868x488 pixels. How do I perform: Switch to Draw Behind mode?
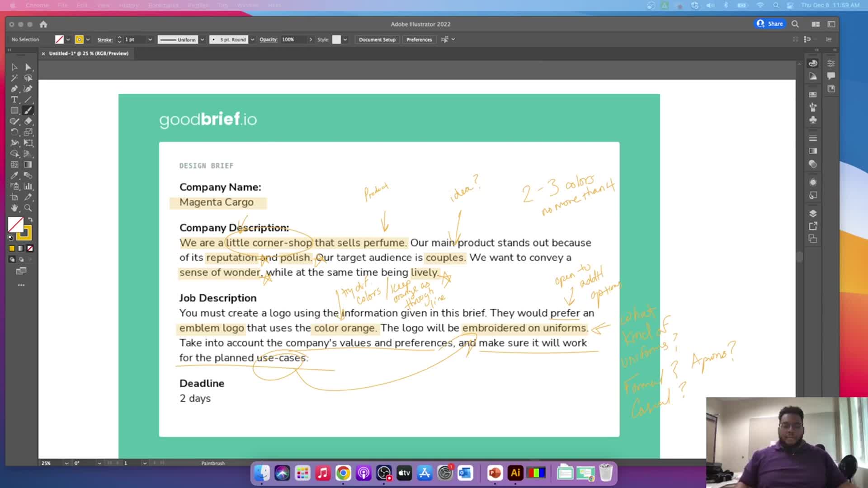[21, 260]
